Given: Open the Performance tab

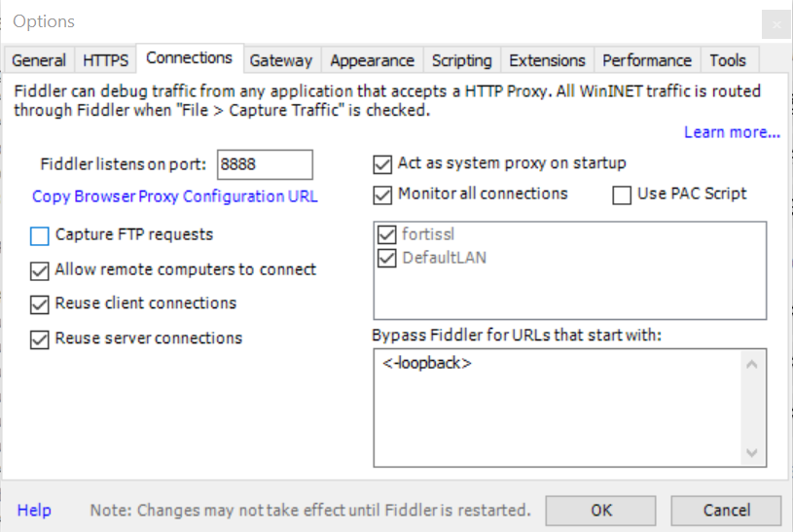Looking at the screenshot, I should [x=647, y=60].
